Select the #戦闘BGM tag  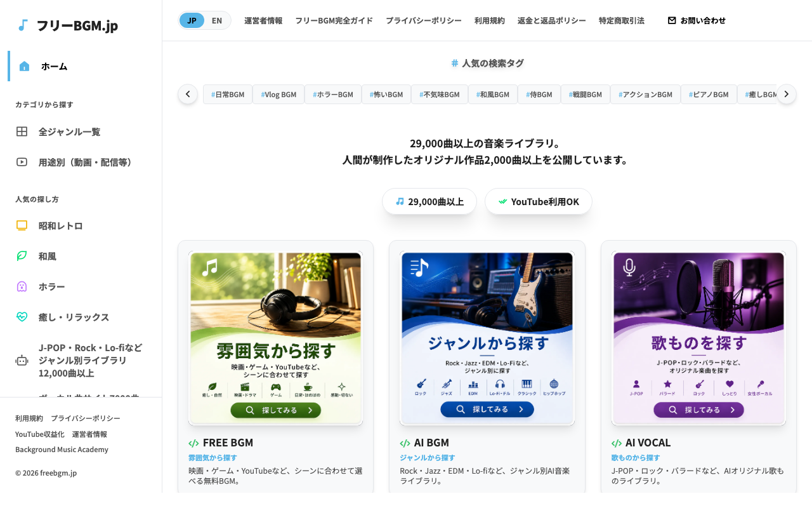click(x=586, y=95)
